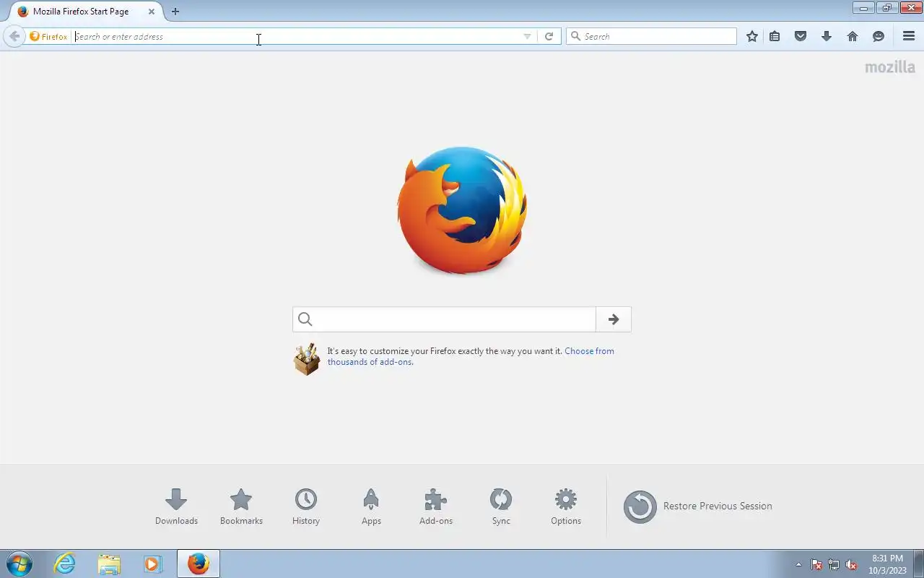Open the Hello chat bubble icon
924x578 pixels.
point(879,36)
